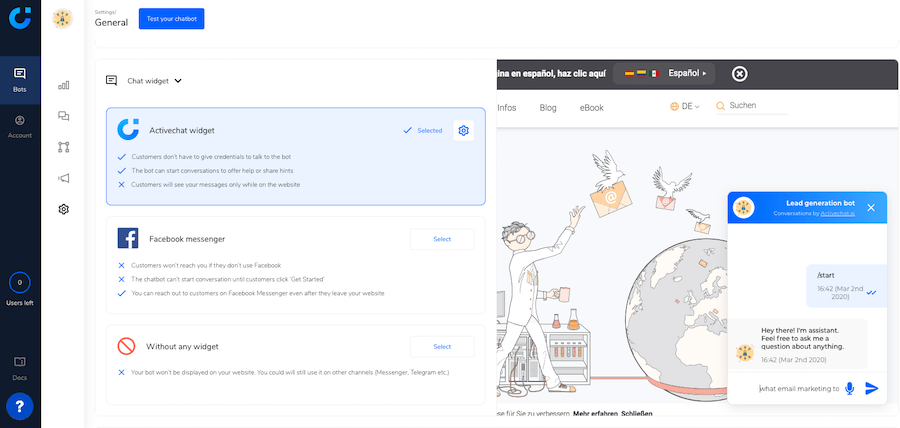The image size is (900, 428).
Task: Open the settings gear in secondary sidebar
Action: point(64,209)
